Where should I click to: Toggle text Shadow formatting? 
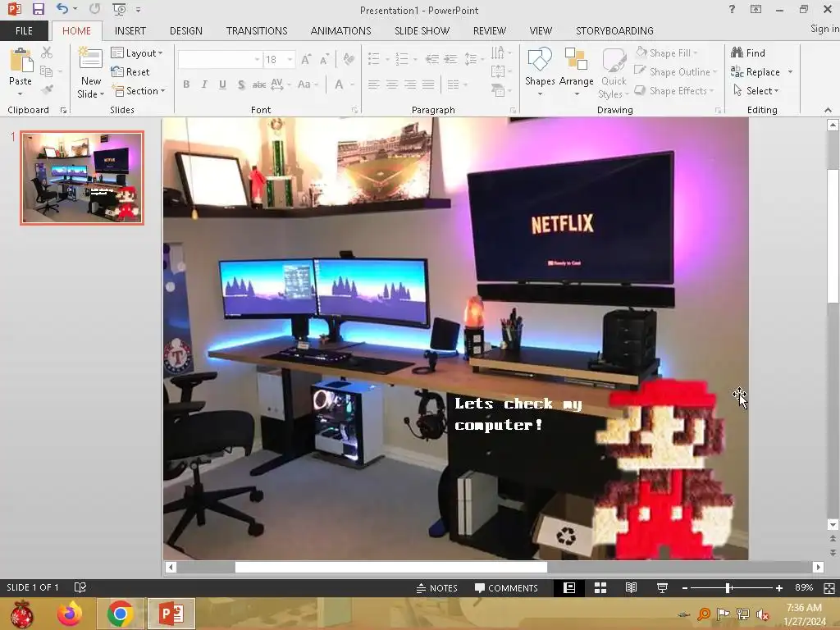click(241, 84)
